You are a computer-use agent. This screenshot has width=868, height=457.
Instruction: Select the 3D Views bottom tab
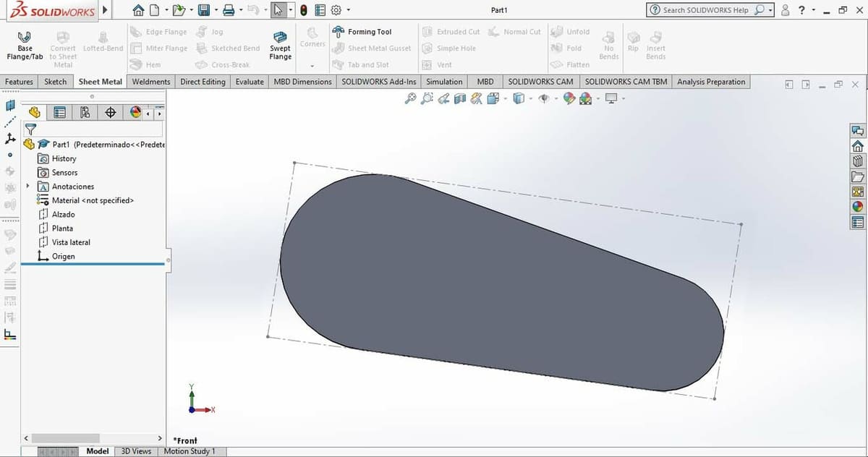pos(136,451)
